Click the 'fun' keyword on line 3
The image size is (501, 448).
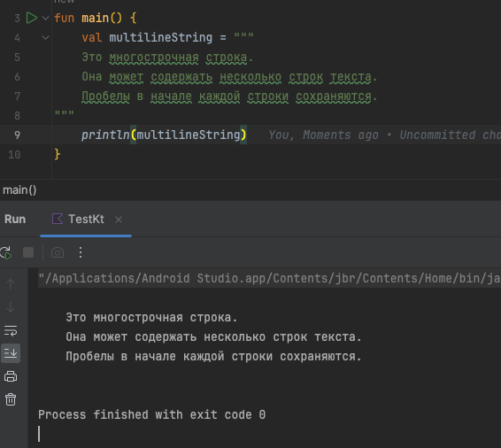tap(65, 18)
